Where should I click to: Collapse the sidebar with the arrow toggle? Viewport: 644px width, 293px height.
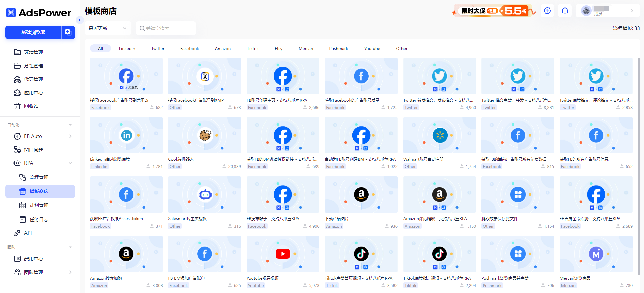80,20
